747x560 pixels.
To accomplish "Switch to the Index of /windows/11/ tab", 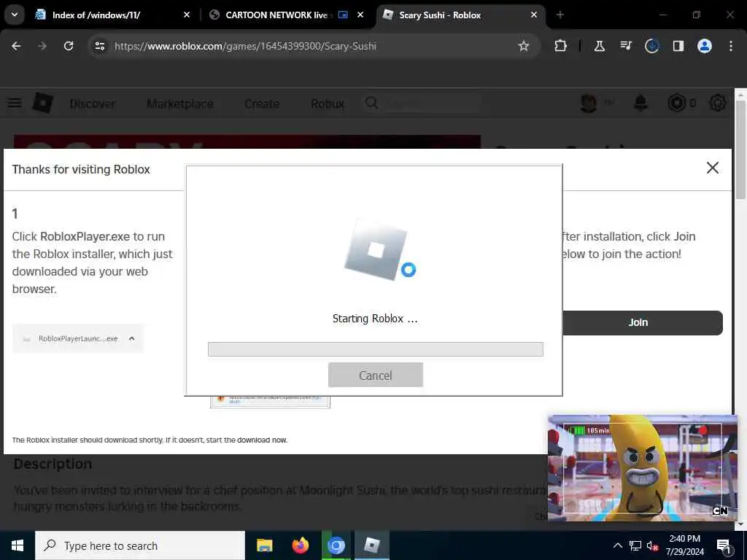I will click(x=96, y=15).
